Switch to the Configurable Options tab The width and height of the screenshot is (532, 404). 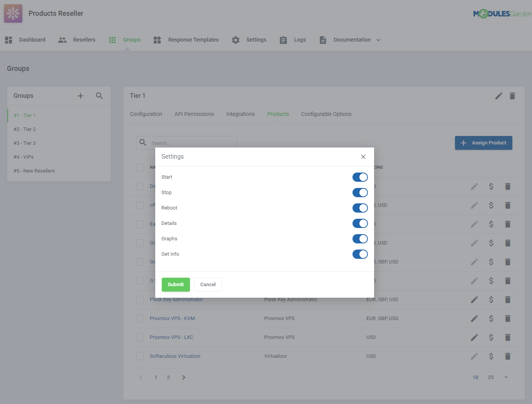[326, 114]
